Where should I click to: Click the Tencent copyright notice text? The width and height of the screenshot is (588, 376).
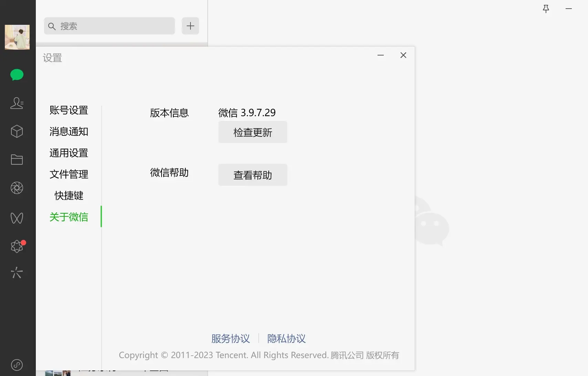pyautogui.click(x=259, y=355)
